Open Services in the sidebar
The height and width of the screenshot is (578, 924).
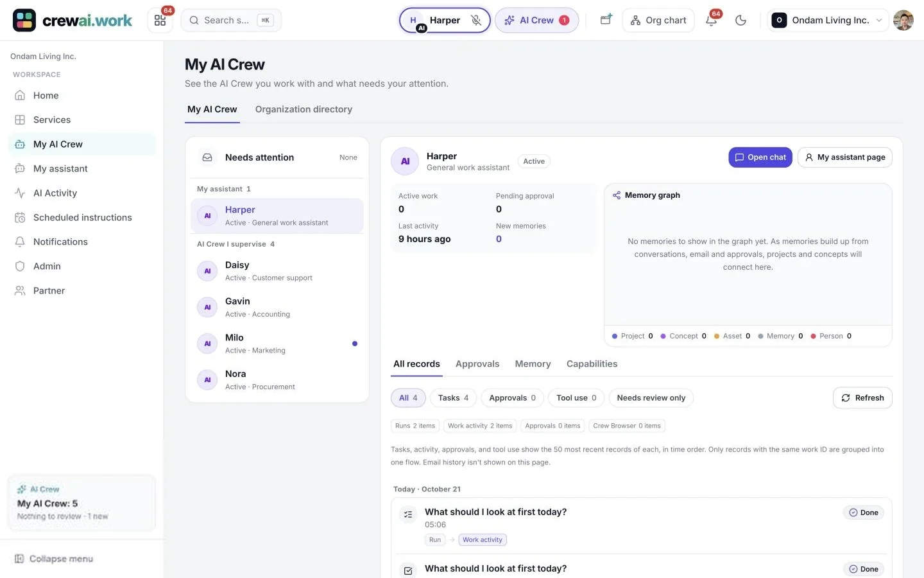82,120
